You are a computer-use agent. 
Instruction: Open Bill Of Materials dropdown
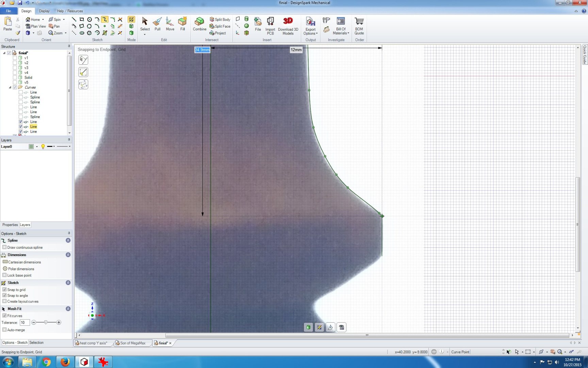[341, 31]
